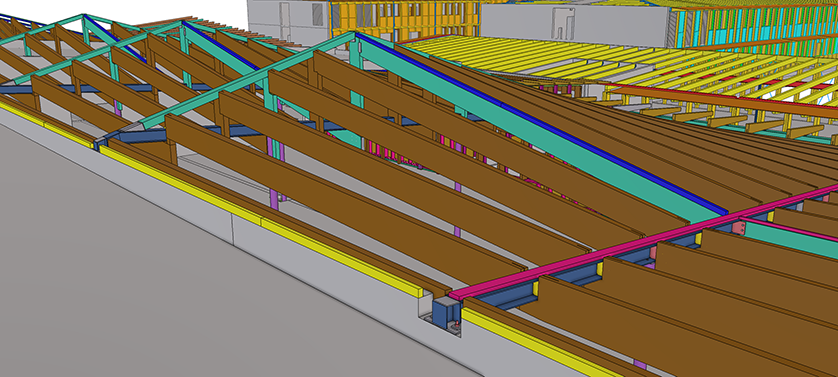This screenshot has width=838, height=377.
Task: Pick the pink bolted connection plate on teal beam
Action: 738,228
